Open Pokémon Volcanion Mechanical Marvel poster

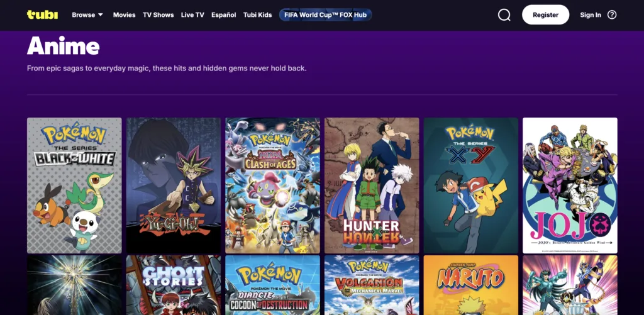[x=372, y=285]
